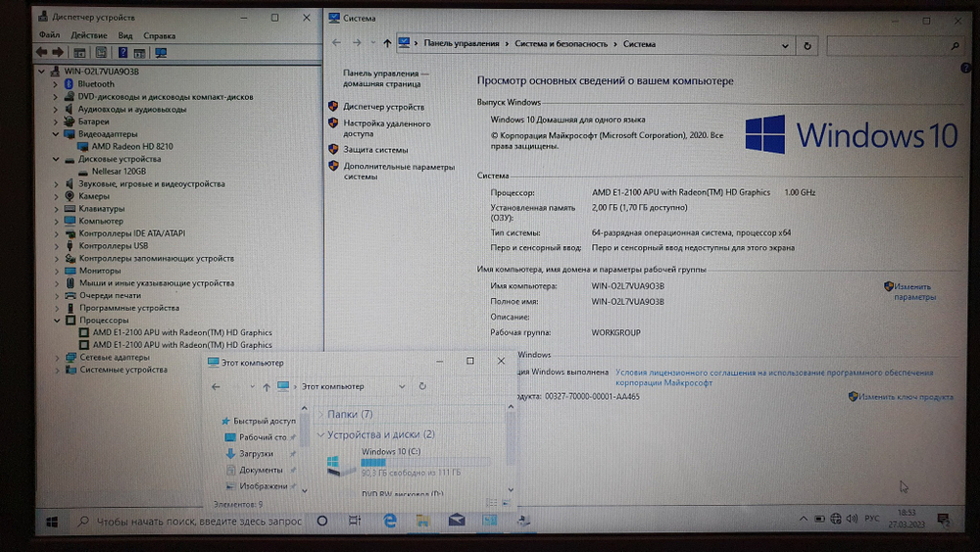This screenshot has height=552, width=980.
Task: Click Изменить ключ продукта link
Action: pyautogui.click(x=906, y=397)
